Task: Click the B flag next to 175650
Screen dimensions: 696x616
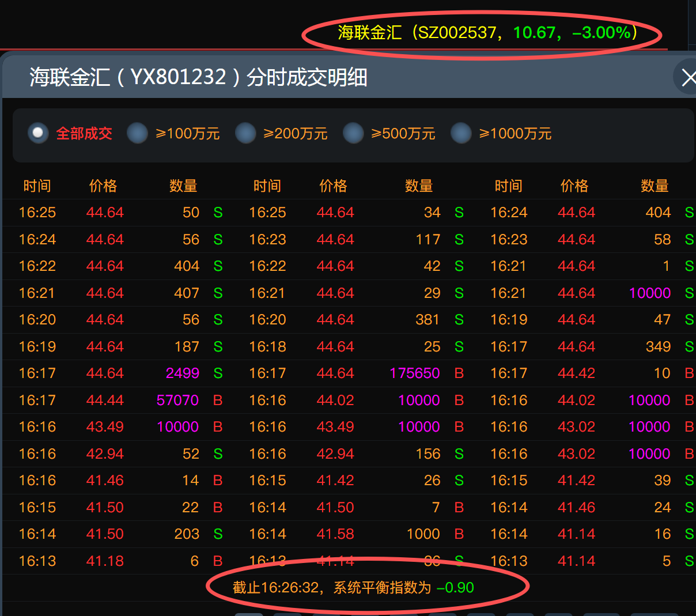Action: 459,373
